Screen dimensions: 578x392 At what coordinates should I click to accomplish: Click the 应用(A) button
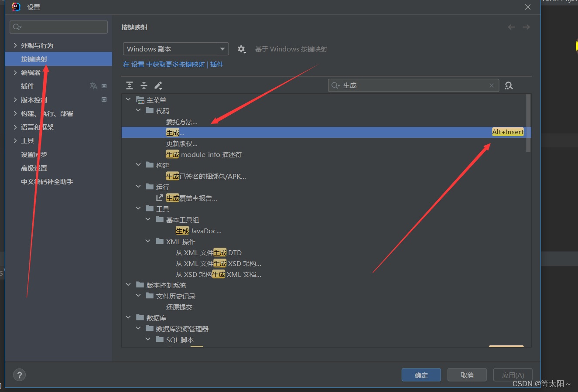pos(513,375)
